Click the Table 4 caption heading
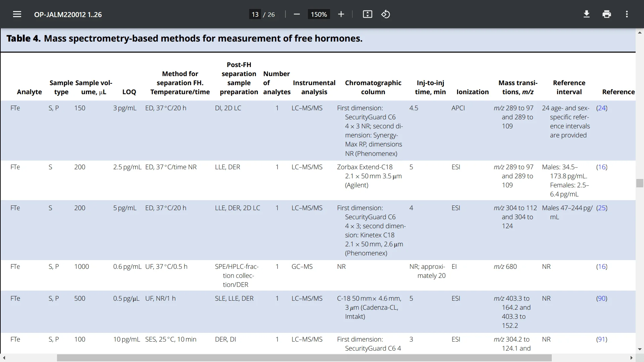Screen dimensions: 644x362 click(x=184, y=38)
